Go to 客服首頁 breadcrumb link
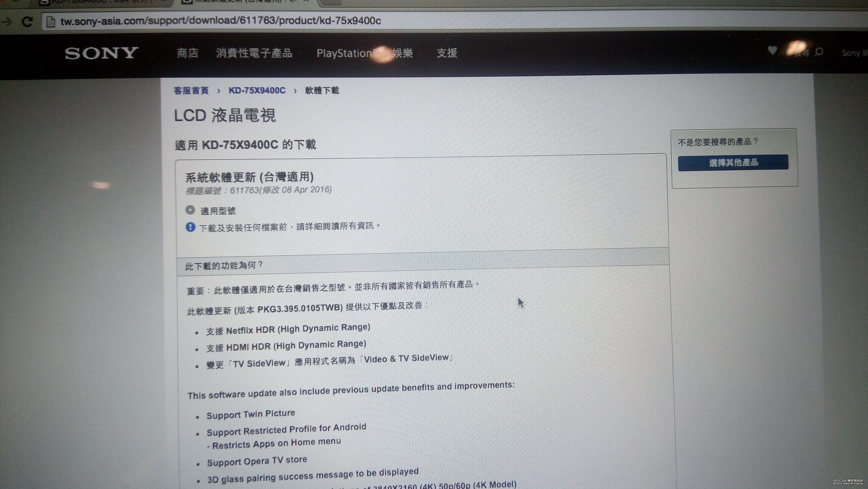Viewport: 868px width, 489px height. click(x=191, y=91)
